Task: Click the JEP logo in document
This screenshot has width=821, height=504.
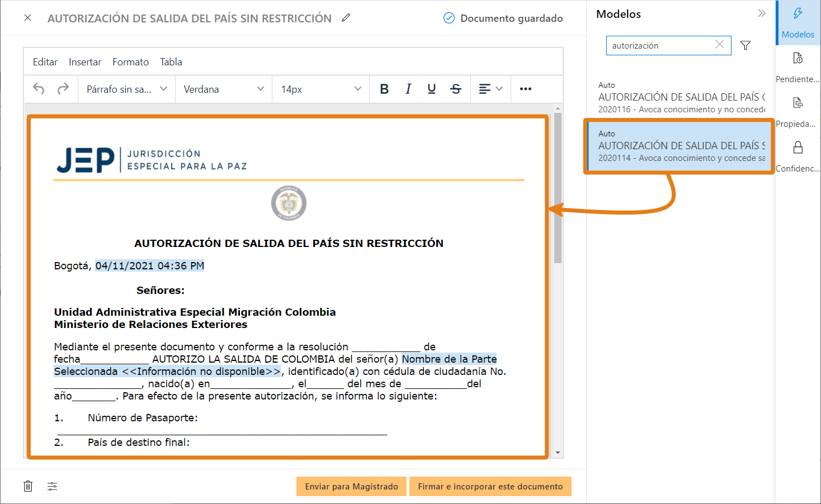Action: (152, 160)
